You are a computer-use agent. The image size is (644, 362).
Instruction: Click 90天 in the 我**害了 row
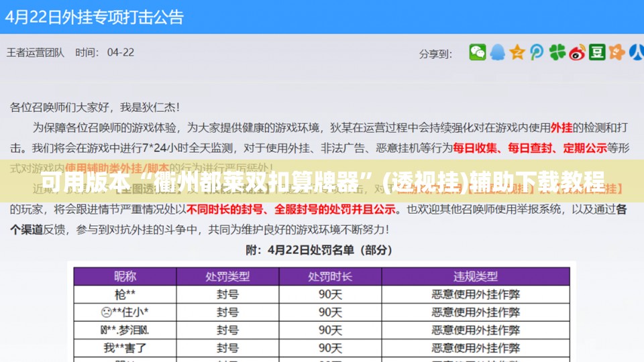tap(330, 348)
